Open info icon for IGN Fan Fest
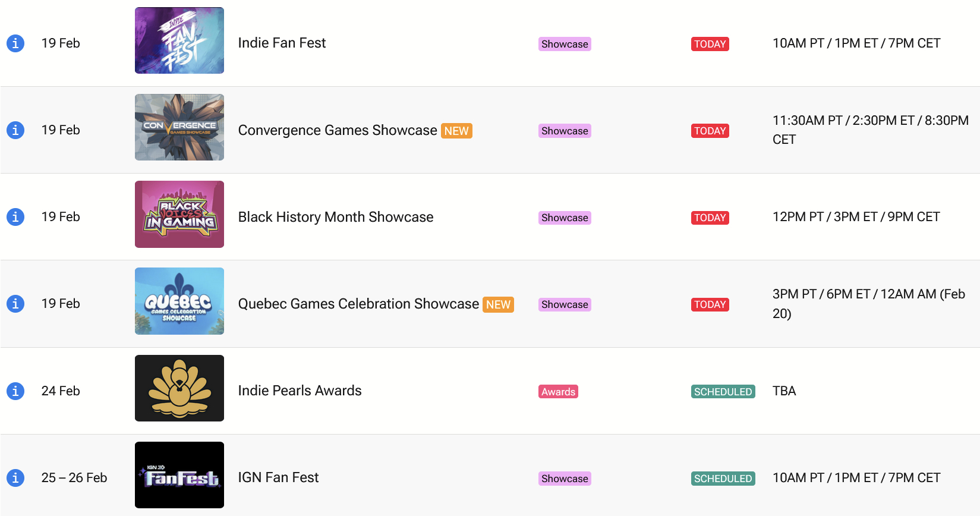 (x=15, y=478)
